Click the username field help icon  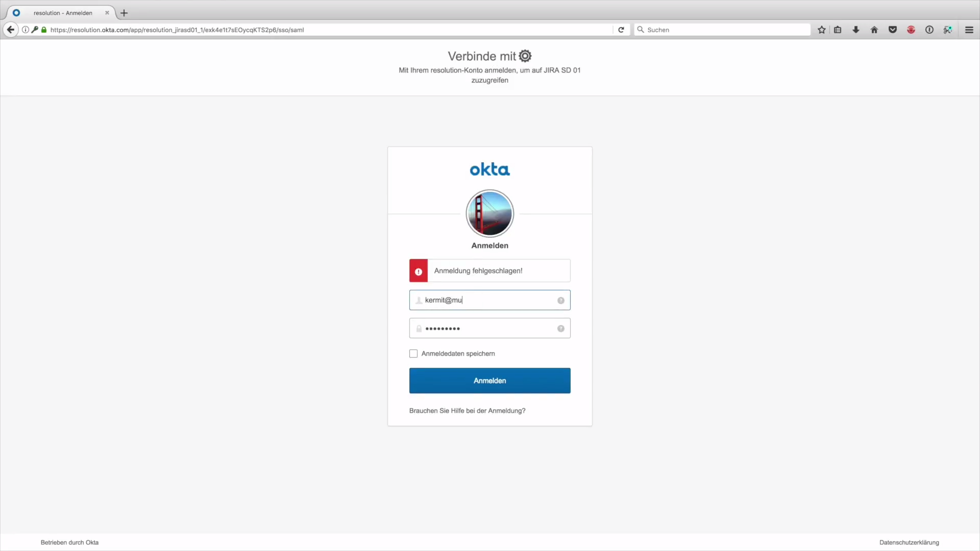pyautogui.click(x=561, y=300)
